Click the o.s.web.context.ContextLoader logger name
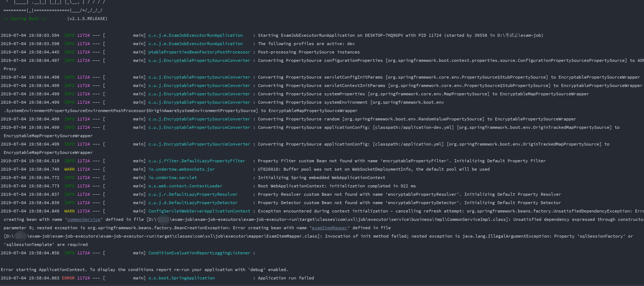The width and height of the screenshot is (644, 286). point(185,186)
